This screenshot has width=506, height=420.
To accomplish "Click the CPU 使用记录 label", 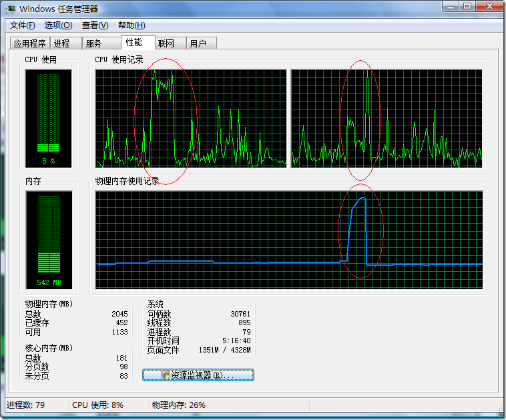I will 119,59.
